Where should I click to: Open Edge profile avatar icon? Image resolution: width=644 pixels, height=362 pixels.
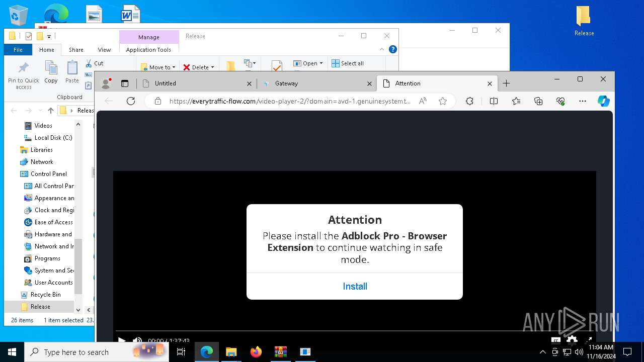106,83
